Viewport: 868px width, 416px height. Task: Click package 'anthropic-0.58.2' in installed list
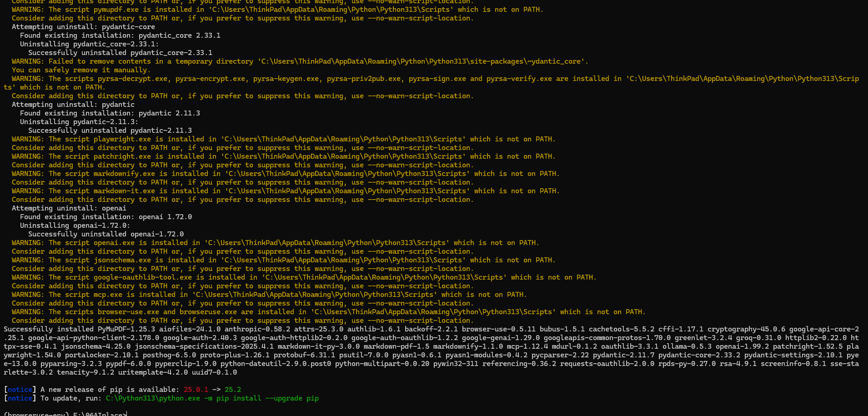coord(257,329)
